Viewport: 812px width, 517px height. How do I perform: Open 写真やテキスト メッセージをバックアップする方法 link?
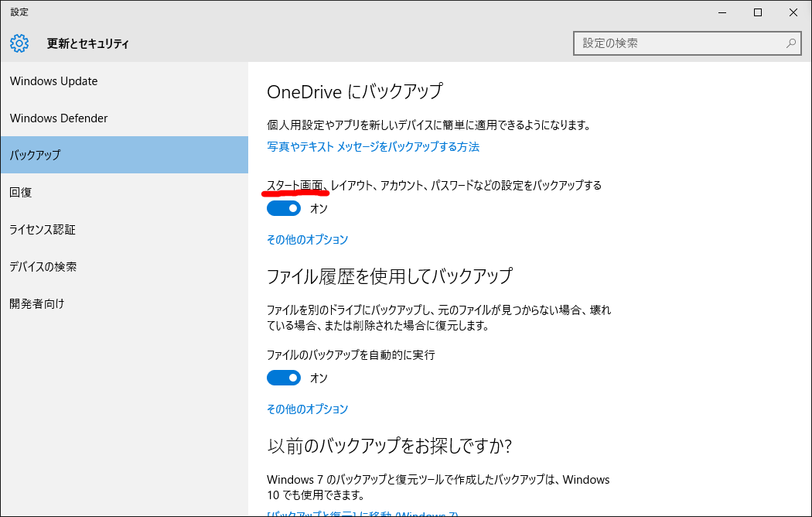373,147
